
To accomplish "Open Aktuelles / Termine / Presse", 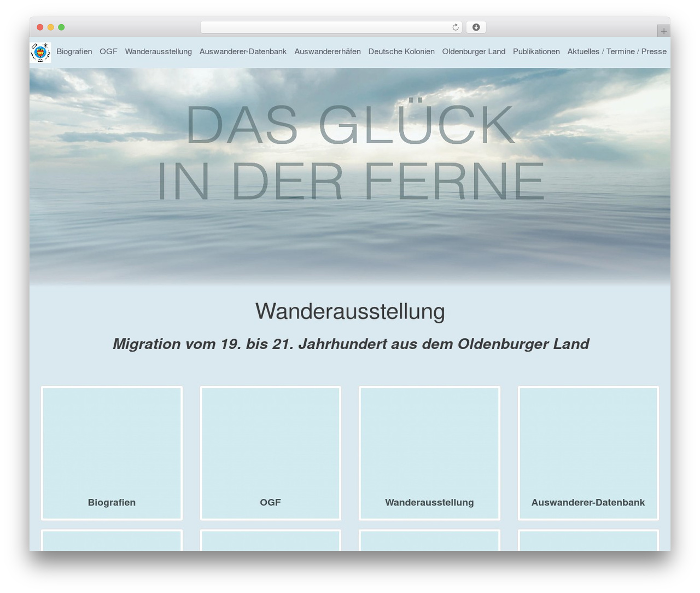I will pyautogui.click(x=617, y=51).
